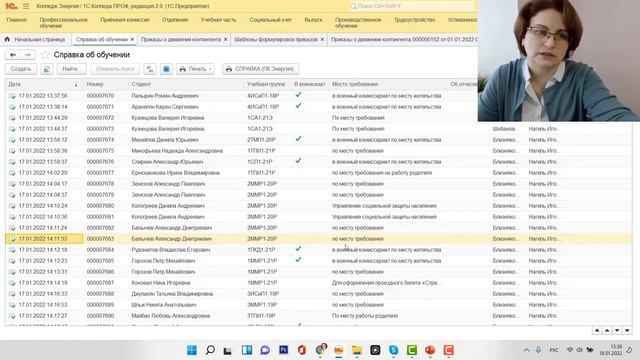Screen dimensions: 640x360
Task: Close the Справка об обучении tab
Action: click(132, 40)
